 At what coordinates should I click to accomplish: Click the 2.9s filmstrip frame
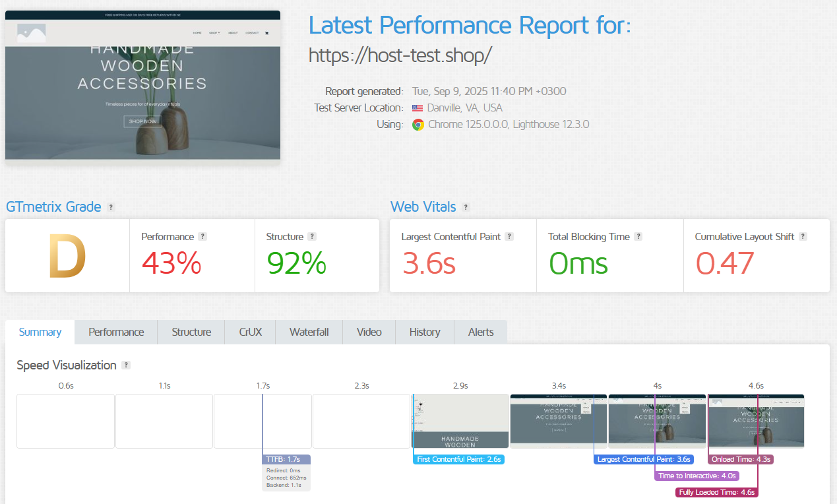click(x=460, y=422)
